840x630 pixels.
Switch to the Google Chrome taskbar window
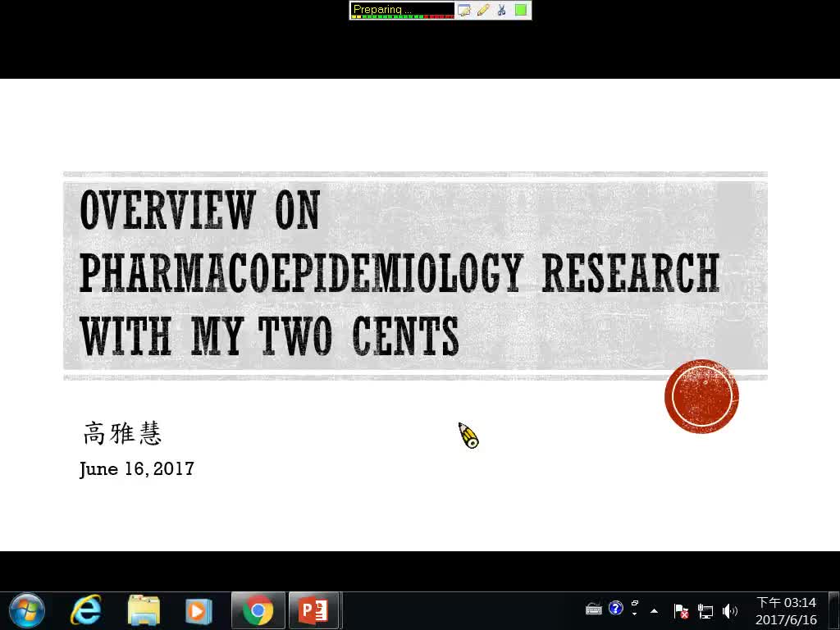tap(258, 610)
